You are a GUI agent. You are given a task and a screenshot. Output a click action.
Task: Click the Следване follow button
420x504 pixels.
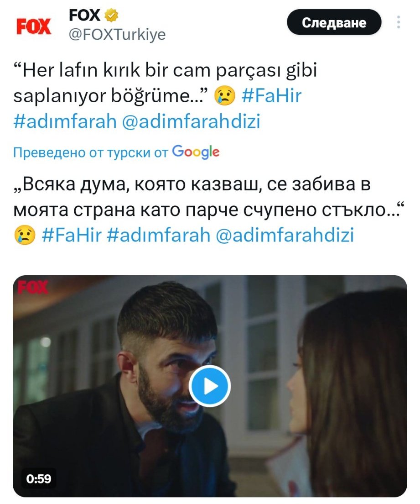[x=334, y=22]
